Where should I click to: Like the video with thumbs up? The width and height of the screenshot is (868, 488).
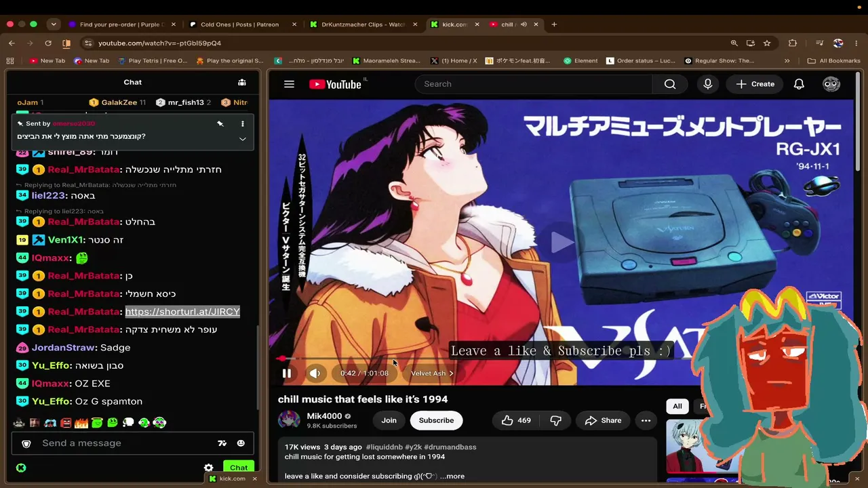(x=515, y=420)
